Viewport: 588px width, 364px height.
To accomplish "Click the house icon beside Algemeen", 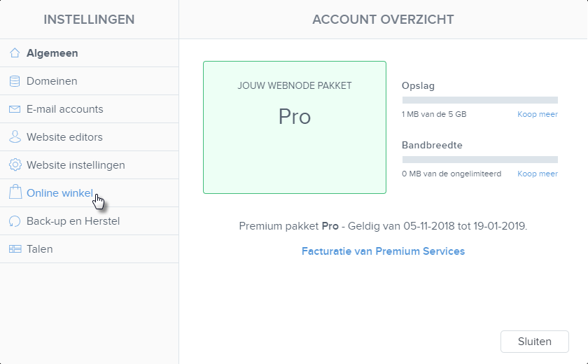I will (15, 53).
